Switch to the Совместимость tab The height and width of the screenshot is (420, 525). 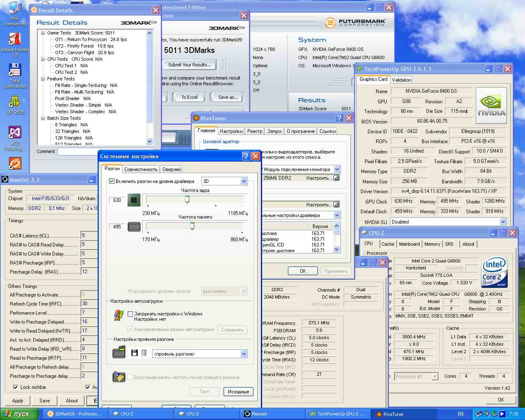(x=141, y=169)
